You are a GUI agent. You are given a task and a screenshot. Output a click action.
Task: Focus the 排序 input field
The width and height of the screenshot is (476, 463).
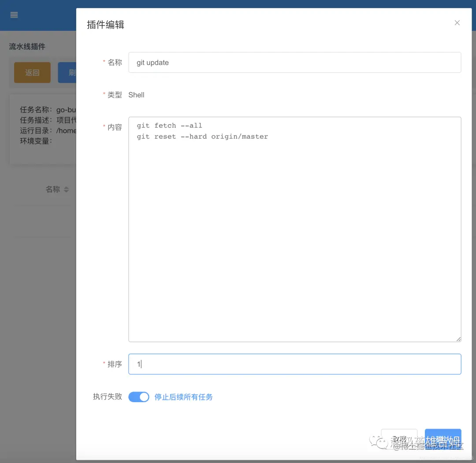click(294, 364)
